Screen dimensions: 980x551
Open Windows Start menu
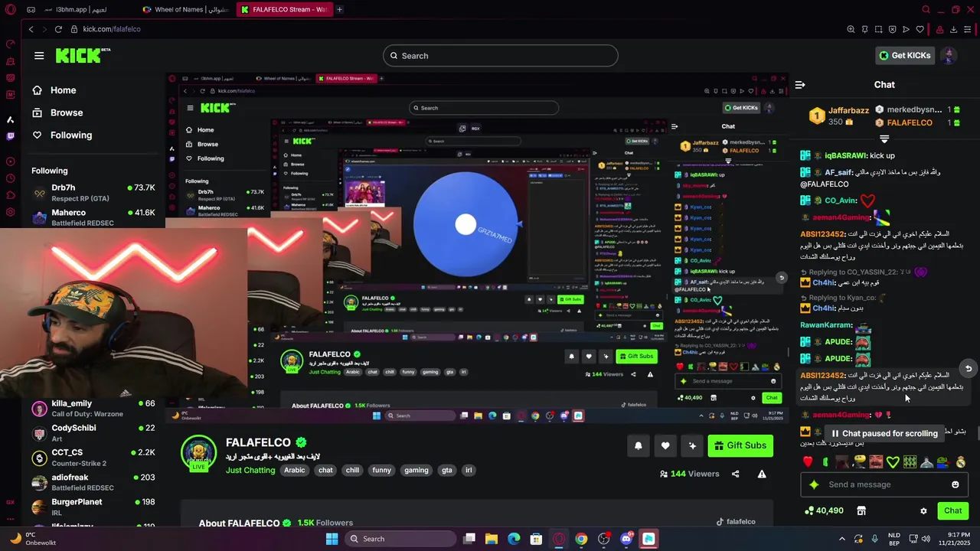coord(332,539)
